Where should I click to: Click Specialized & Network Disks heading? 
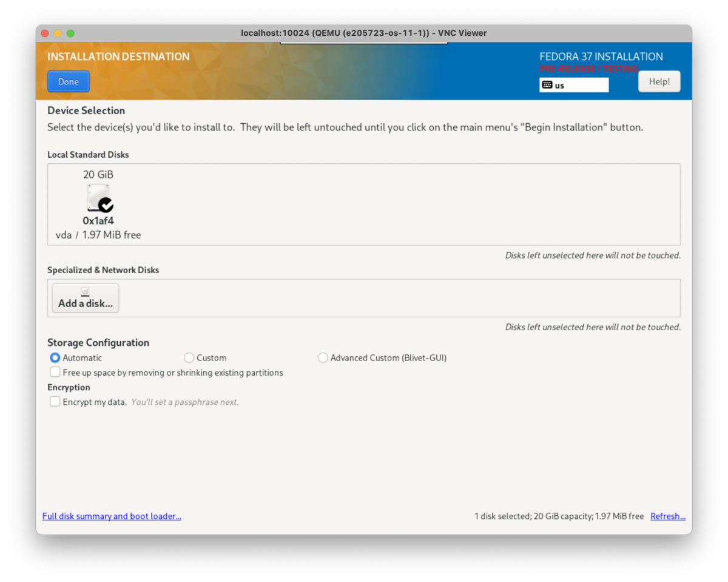(x=103, y=270)
